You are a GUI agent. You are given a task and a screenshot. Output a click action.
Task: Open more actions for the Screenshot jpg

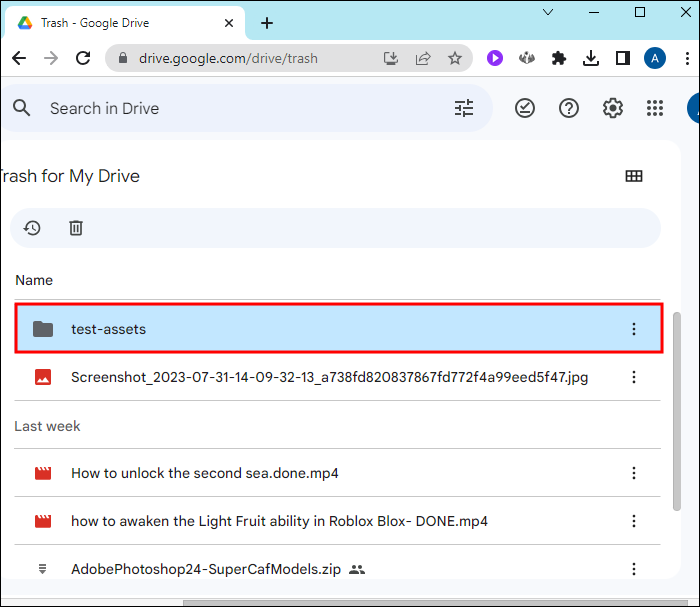[633, 377]
